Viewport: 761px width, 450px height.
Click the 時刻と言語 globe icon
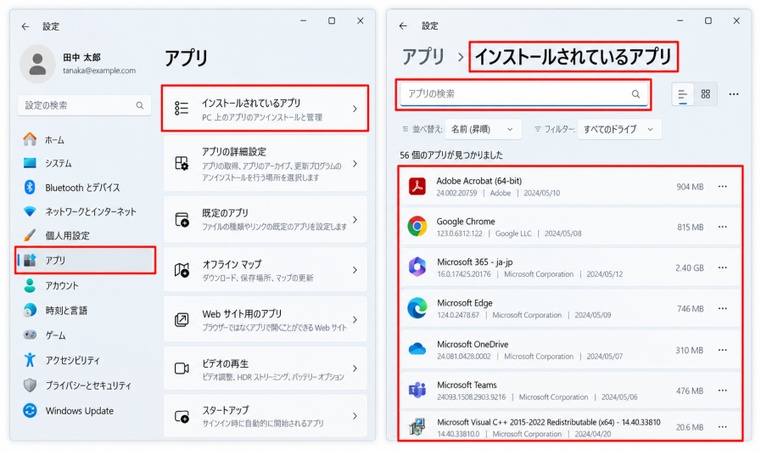tap(30, 310)
